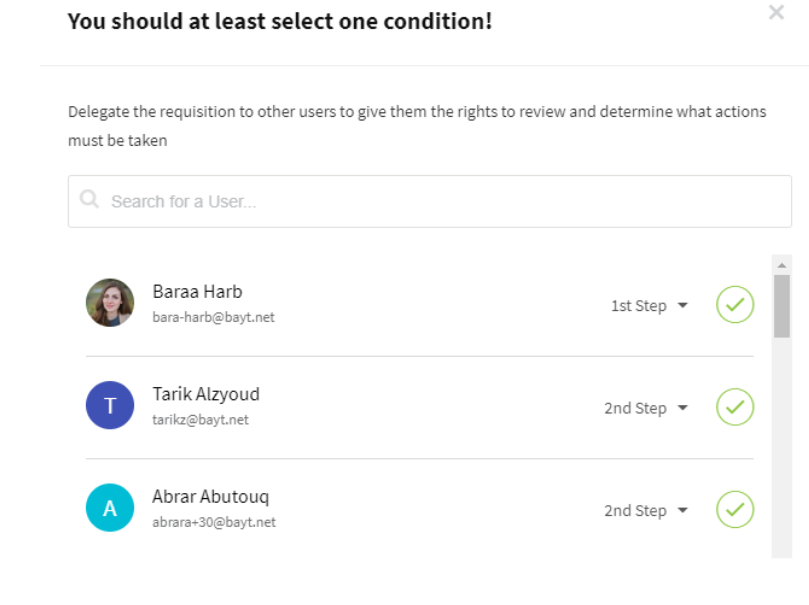
Task: Click the name Abrar Abutouq
Action: coord(211,497)
